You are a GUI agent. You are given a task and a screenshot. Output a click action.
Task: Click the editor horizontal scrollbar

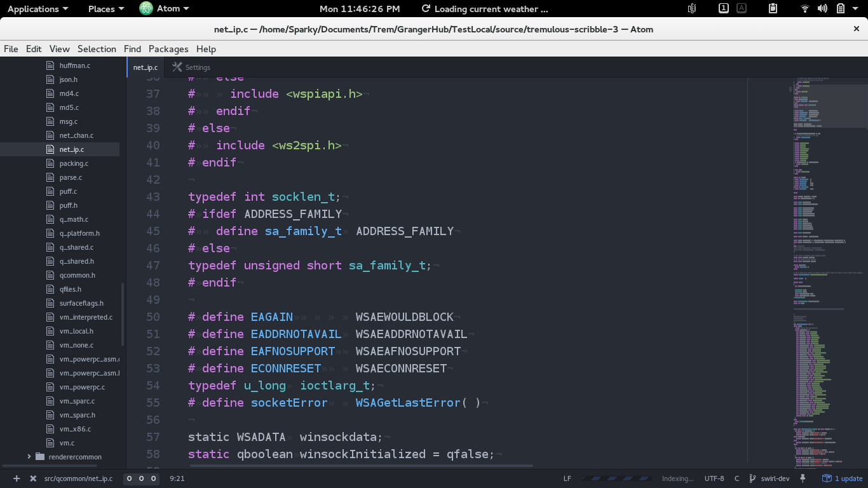click(x=362, y=466)
